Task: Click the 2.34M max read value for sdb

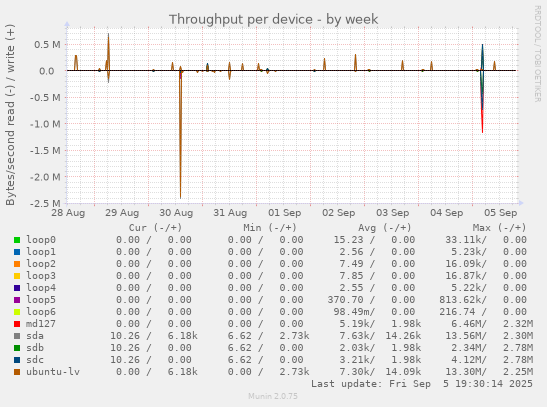Action: (x=469, y=348)
